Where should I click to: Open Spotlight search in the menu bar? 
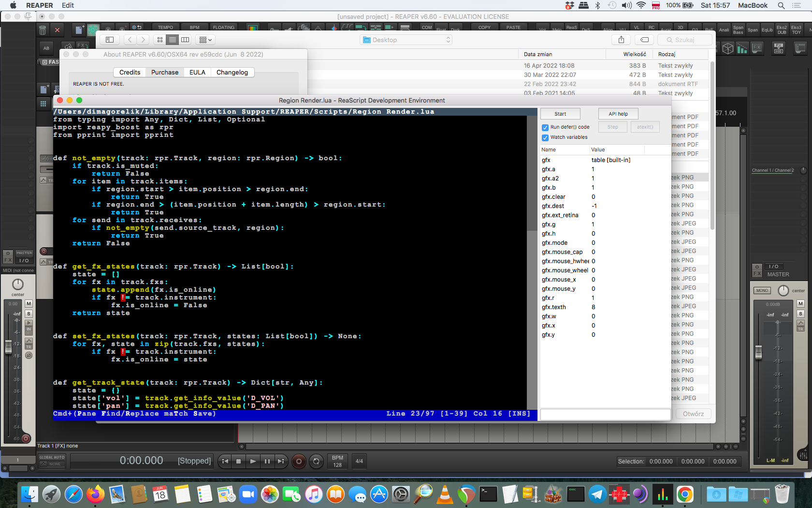[x=781, y=5]
